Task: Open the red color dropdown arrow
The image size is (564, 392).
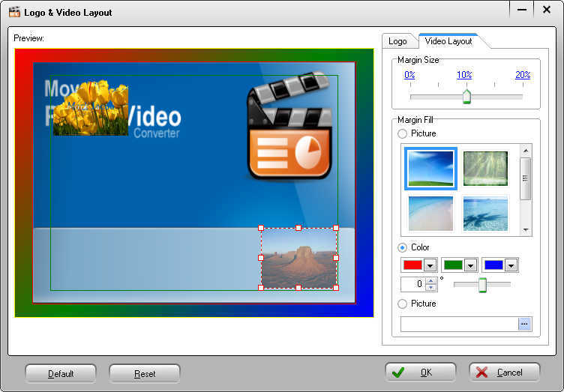Action: tap(430, 265)
